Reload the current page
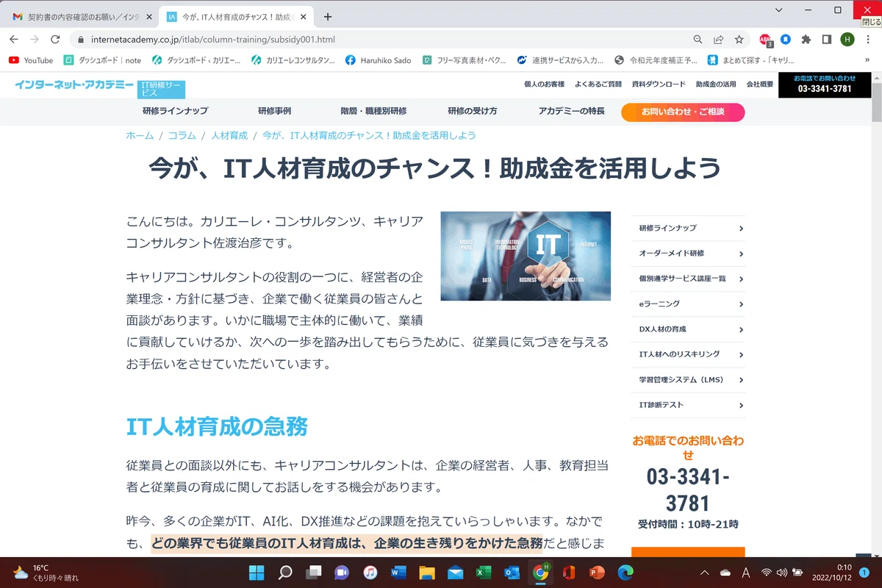The height and width of the screenshot is (588, 882). click(x=55, y=39)
